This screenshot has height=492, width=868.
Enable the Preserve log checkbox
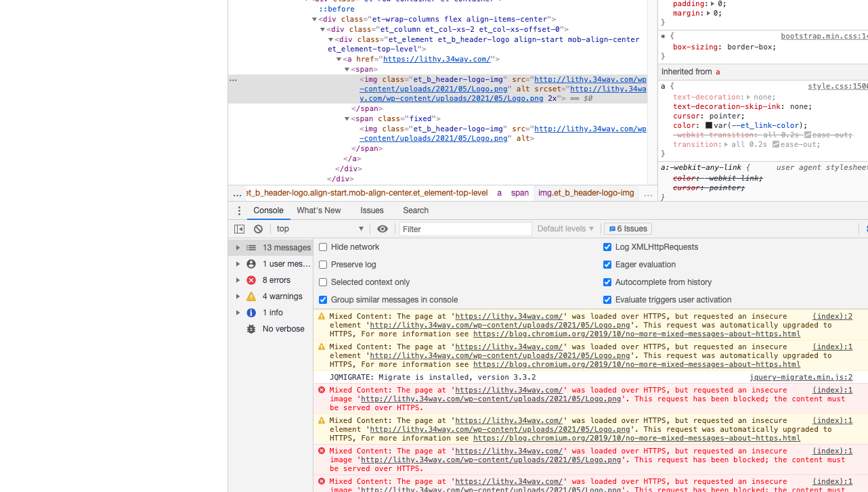[323, 265]
